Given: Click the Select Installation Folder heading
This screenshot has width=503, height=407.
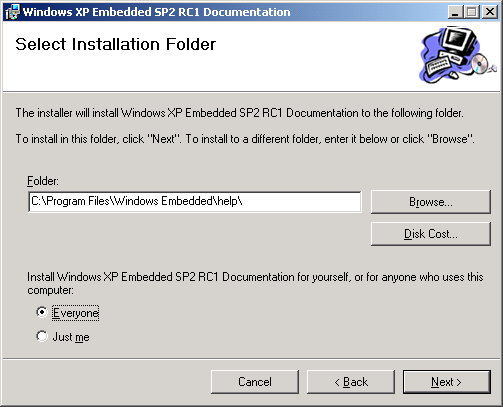Looking at the screenshot, I should [116, 44].
